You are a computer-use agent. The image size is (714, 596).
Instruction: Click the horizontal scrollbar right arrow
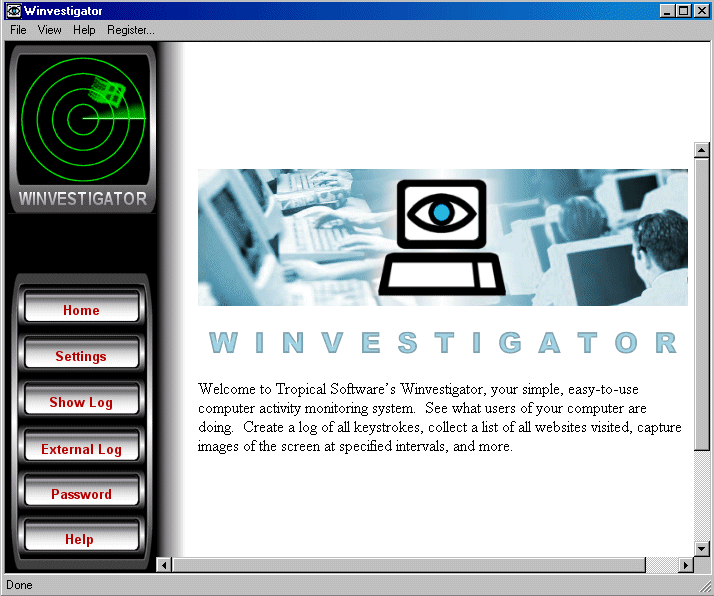pyautogui.click(x=685, y=565)
